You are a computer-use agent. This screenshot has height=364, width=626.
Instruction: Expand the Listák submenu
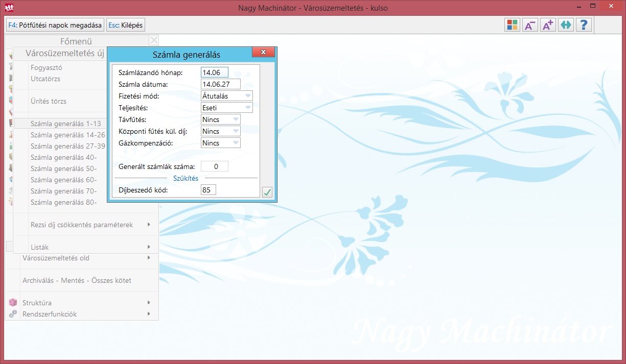pos(149,247)
